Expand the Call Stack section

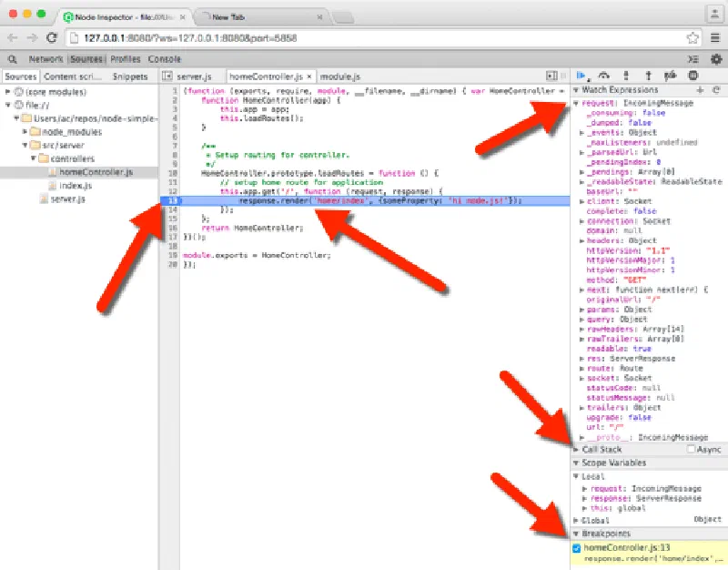(x=576, y=449)
